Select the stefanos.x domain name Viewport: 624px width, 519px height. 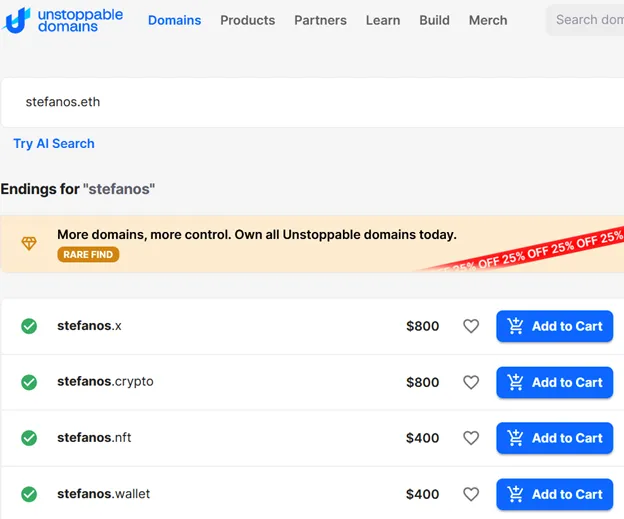(x=89, y=326)
